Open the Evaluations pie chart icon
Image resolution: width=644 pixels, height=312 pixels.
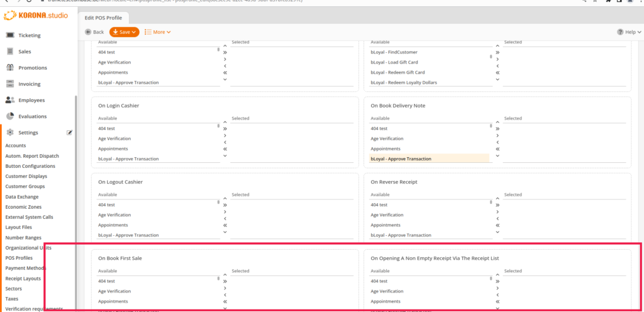coord(10,116)
